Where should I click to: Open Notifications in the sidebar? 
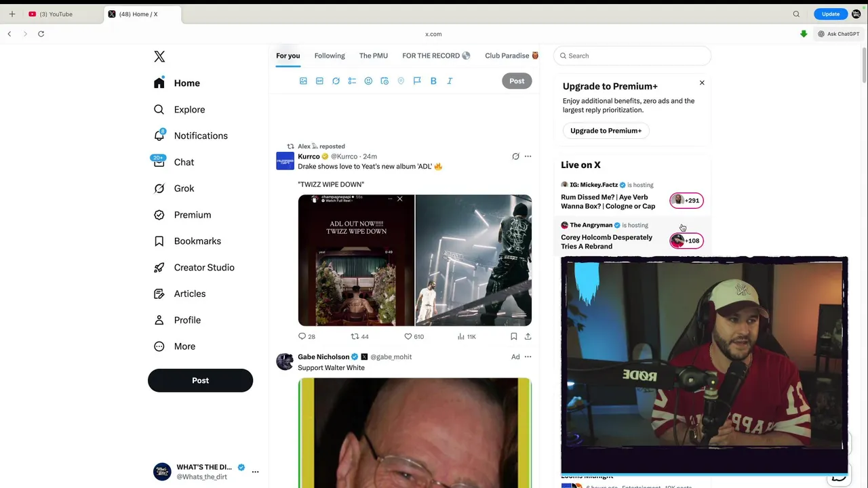point(191,136)
